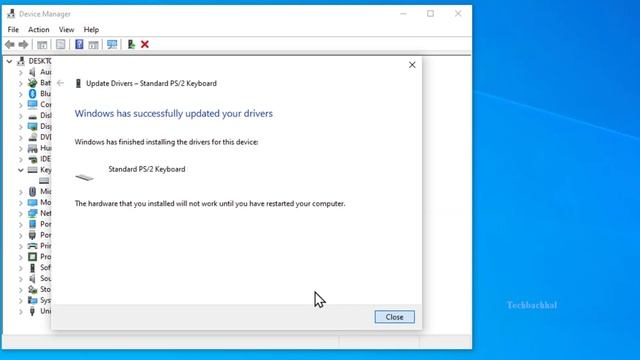Select the Keyboards category icon
The image size is (640, 360).
pyautogui.click(x=32, y=170)
